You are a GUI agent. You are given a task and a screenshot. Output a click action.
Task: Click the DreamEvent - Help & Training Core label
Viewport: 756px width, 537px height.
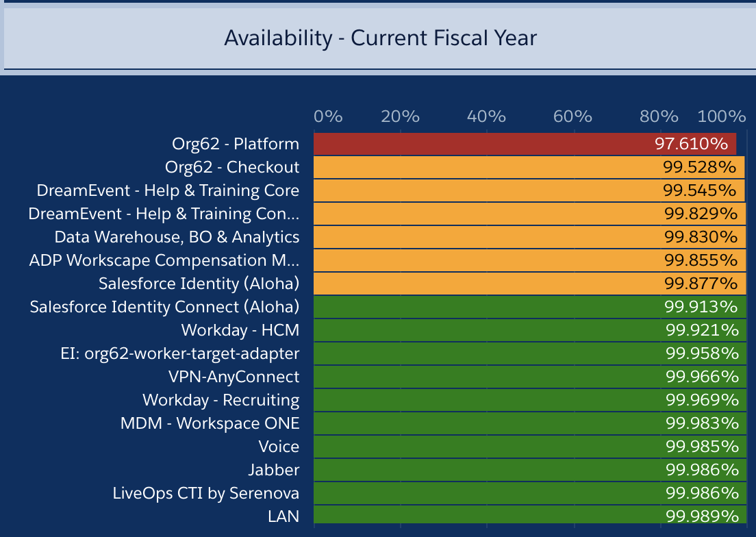click(x=168, y=190)
